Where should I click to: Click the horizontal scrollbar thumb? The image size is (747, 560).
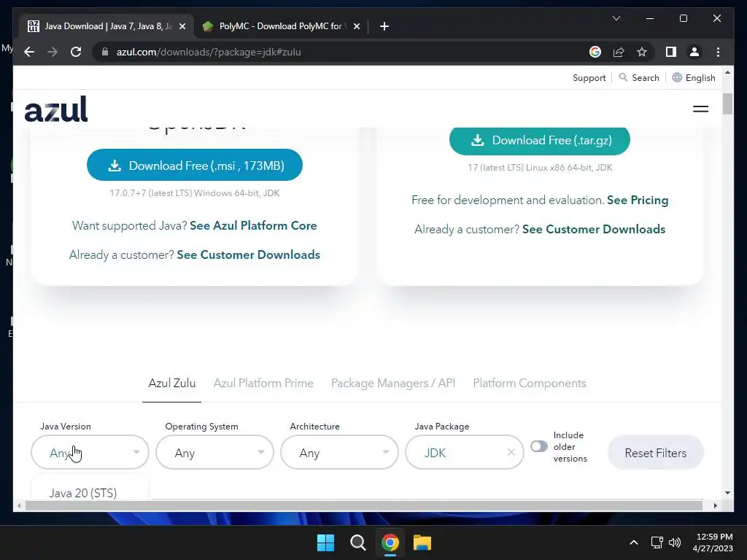[x=363, y=506]
